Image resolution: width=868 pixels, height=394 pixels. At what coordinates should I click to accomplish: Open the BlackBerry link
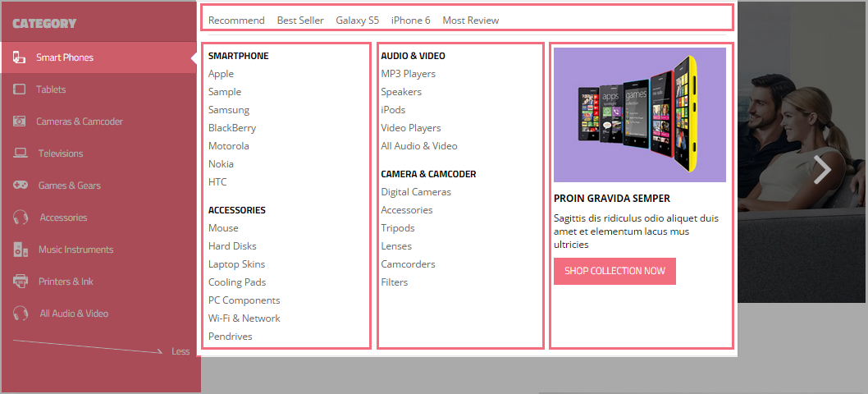232,128
